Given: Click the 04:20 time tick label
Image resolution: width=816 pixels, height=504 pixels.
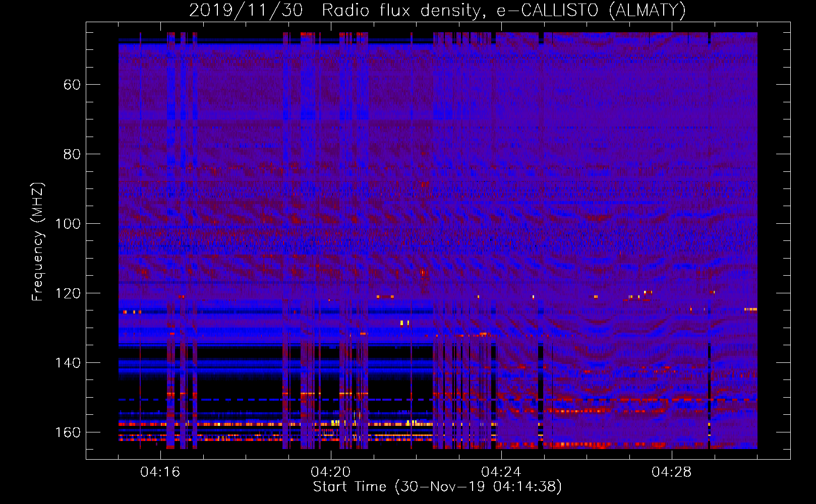Looking at the screenshot, I should pos(331,472).
